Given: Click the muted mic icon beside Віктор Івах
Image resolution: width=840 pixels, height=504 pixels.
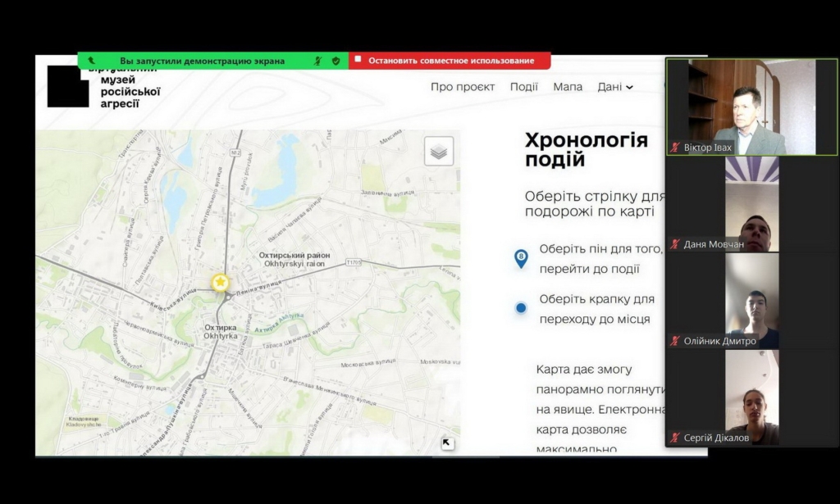Looking at the screenshot, I should coord(675,148).
